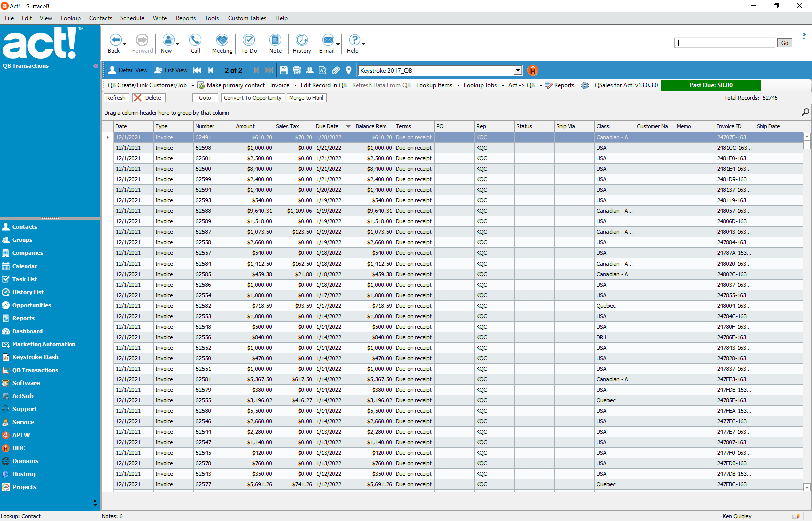Open Reports in the QSales toolbar

pyautogui.click(x=560, y=85)
